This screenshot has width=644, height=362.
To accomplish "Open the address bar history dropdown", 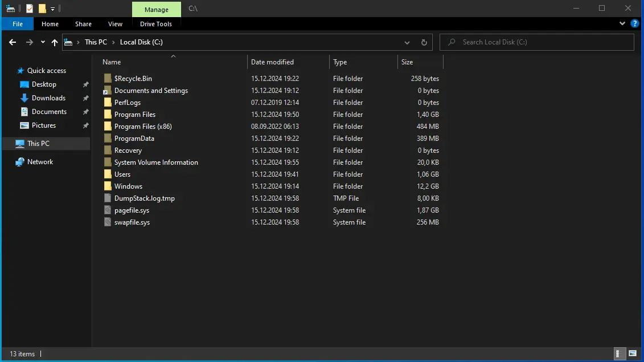I will click(407, 42).
